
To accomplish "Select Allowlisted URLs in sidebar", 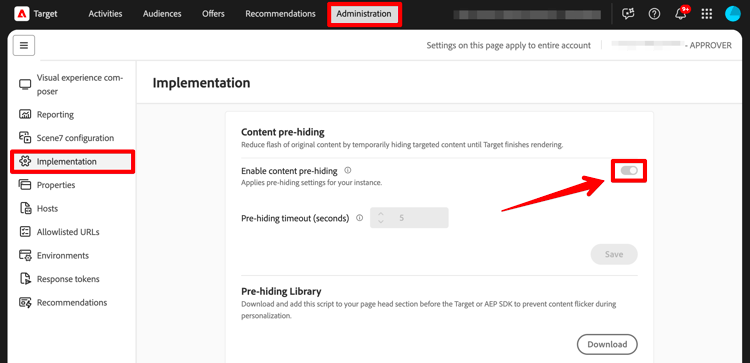I will 68,232.
